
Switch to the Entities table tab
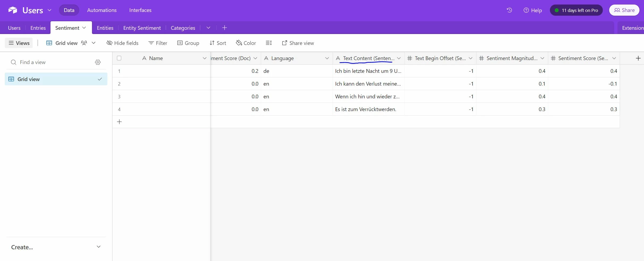[105, 28]
